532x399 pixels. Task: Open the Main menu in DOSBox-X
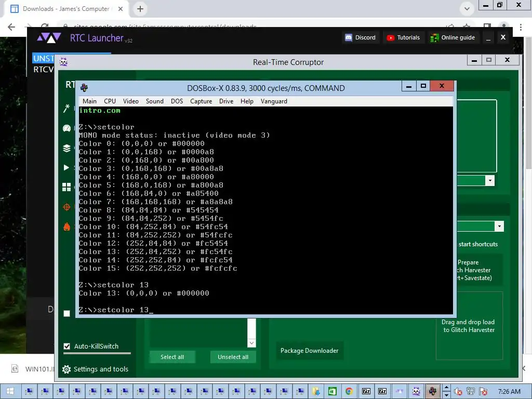[x=89, y=101]
